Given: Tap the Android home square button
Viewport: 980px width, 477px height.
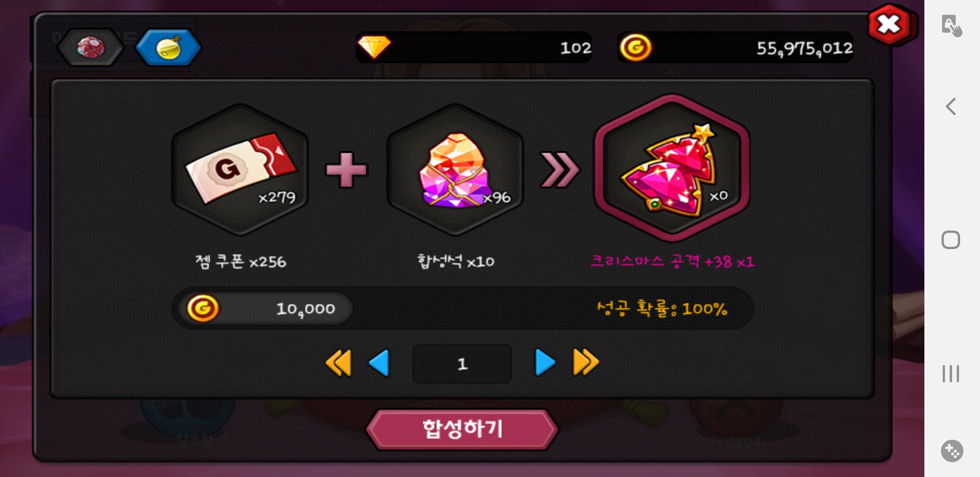Looking at the screenshot, I should [x=951, y=240].
